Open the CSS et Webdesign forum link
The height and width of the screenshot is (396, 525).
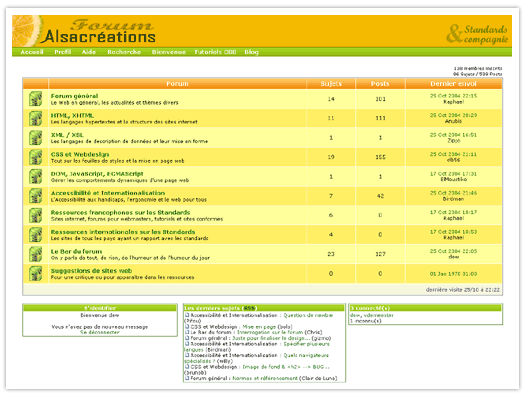tap(80, 154)
